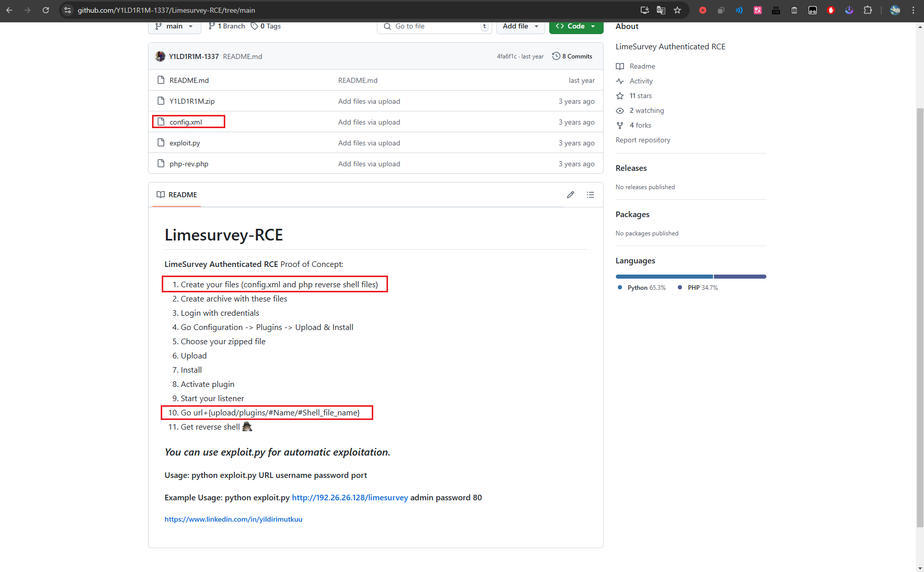
Task: Click the PHP 34.7% language label
Action: pos(698,288)
